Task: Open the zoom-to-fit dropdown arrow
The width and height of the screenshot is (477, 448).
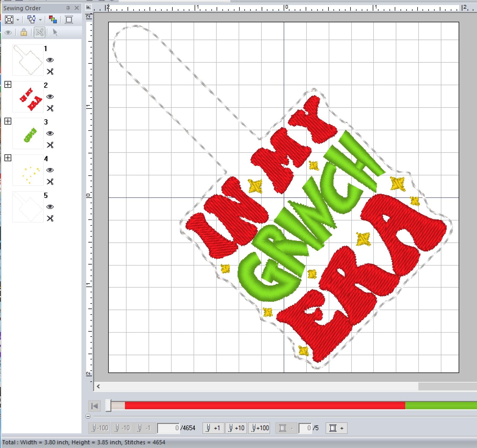Action: (x=18, y=20)
